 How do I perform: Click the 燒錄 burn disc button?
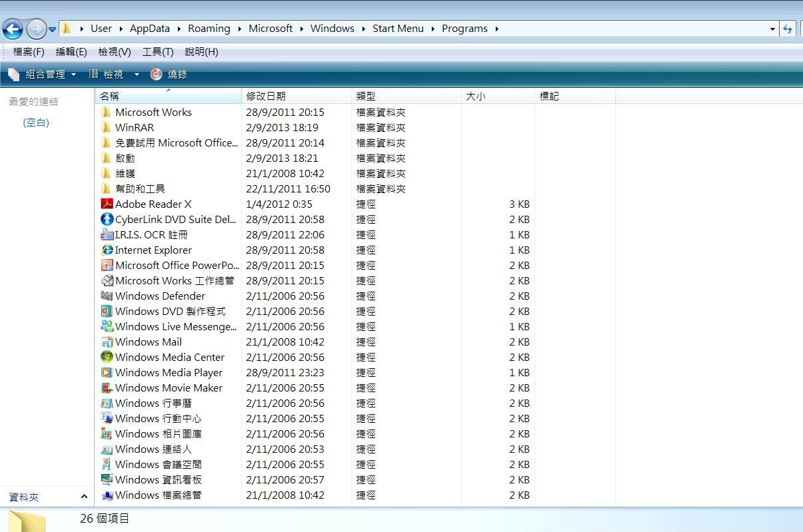click(x=169, y=75)
